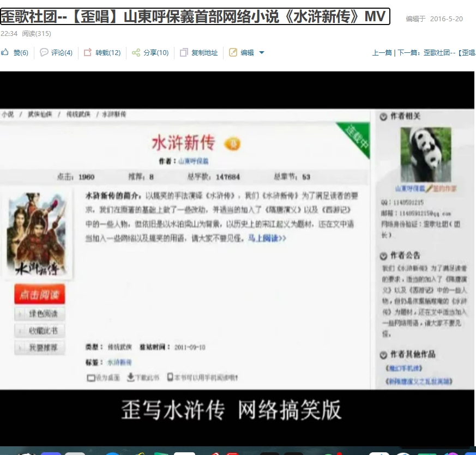
Task: Click the 马上阅读>> link
Action: click(267, 238)
